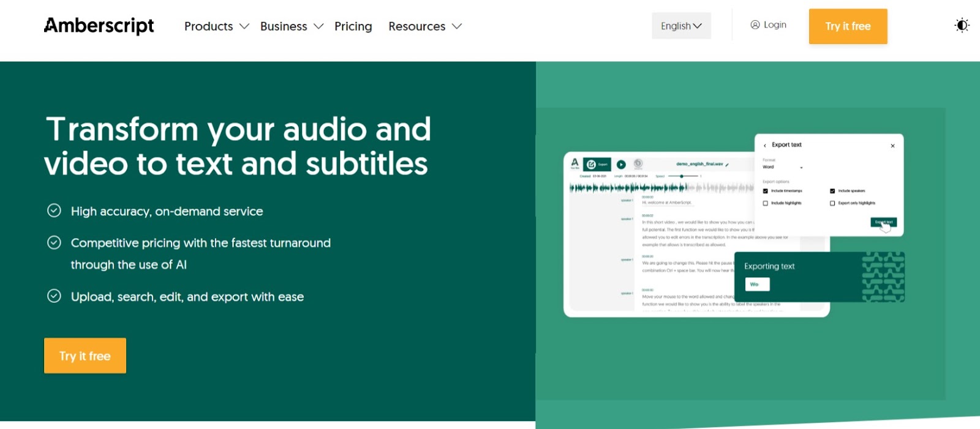Image resolution: width=980 pixels, height=429 pixels.
Task: Click the Wo box under Exporting text
Action: [x=758, y=285]
